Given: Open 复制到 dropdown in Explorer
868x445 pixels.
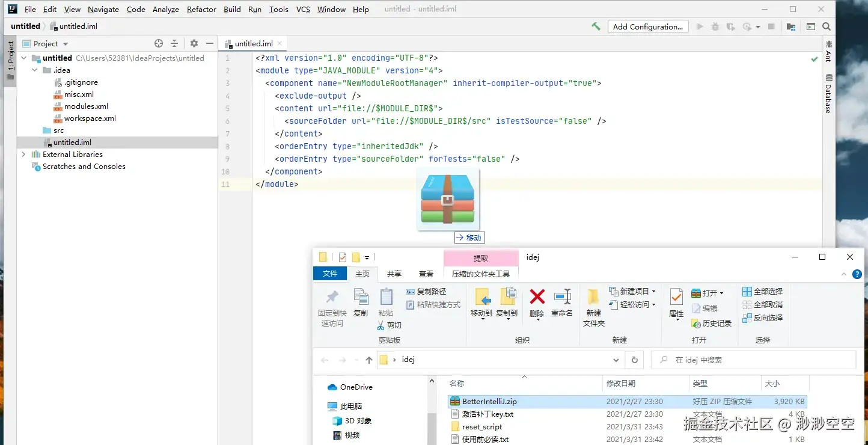Looking at the screenshot, I should (507, 318).
